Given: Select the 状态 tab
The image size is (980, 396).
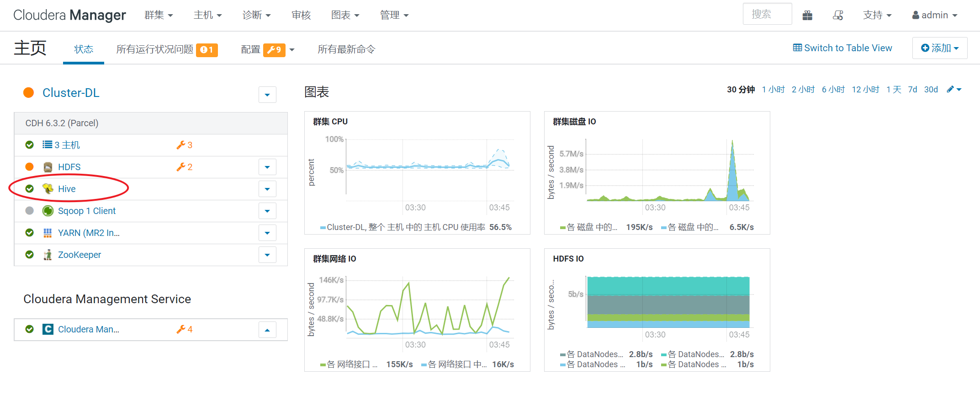Looking at the screenshot, I should point(84,49).
